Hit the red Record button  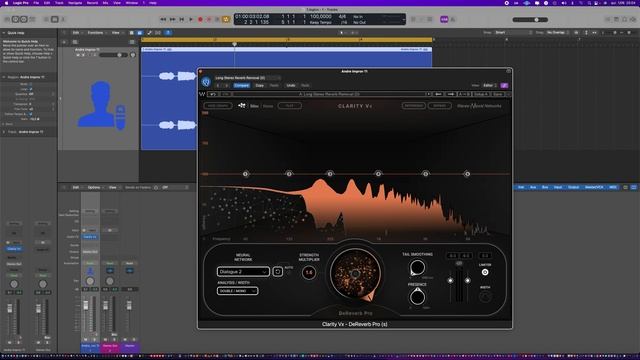point(200,19)
